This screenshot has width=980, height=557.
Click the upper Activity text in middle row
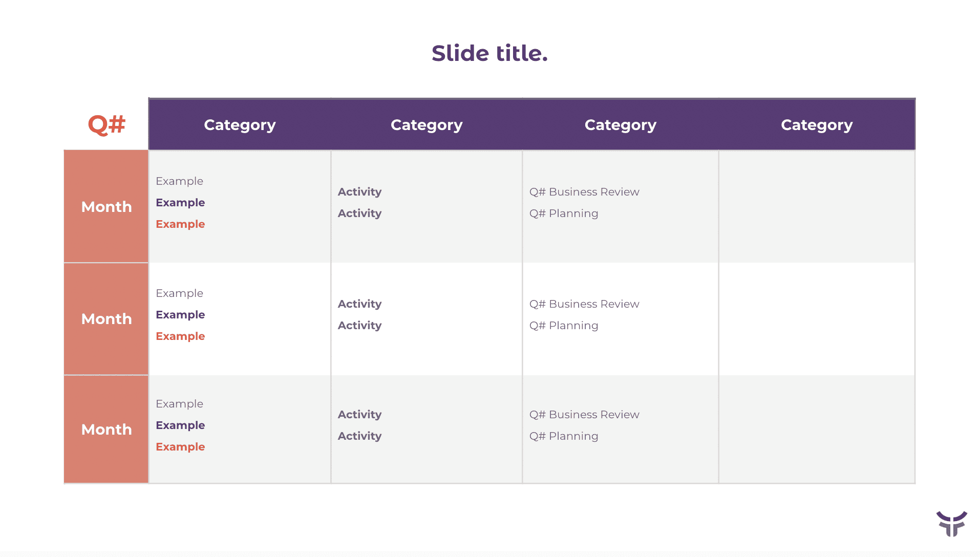coord(359,304)
